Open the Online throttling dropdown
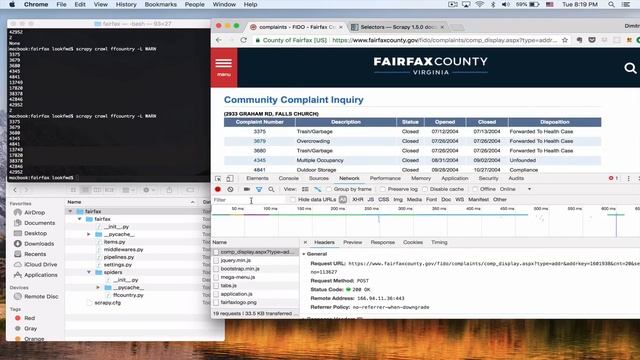640x360 pixels. 516,189
